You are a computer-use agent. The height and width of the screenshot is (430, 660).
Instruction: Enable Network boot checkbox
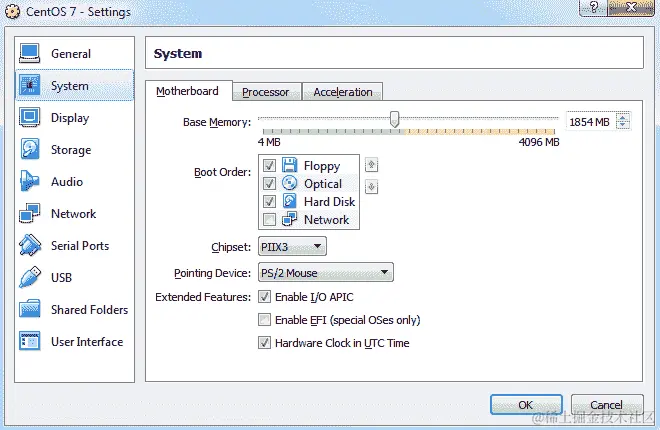[x=269, y=220]
